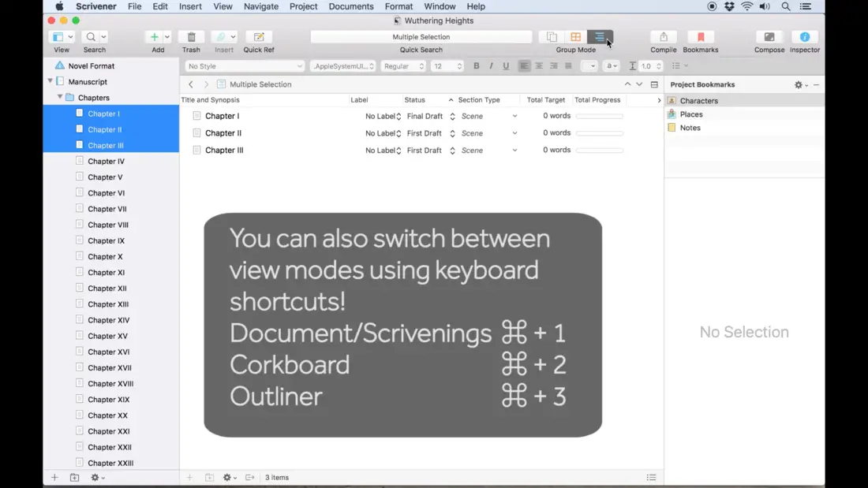Image resolution: width=868 pixels, height=488 pixels.
Task: Open the text highlight color dropdown
Action: pyautogui.click(x=612, y=66)
